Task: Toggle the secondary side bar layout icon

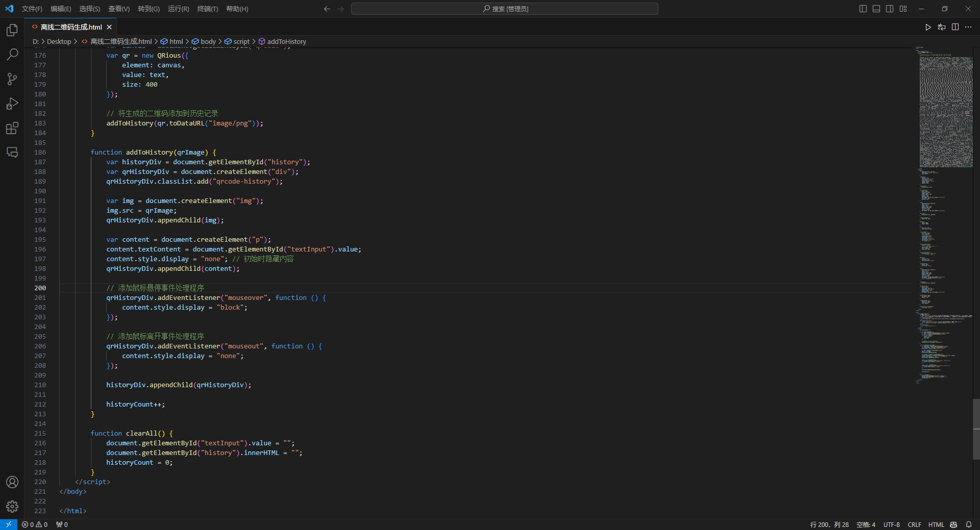Action: 890,9
